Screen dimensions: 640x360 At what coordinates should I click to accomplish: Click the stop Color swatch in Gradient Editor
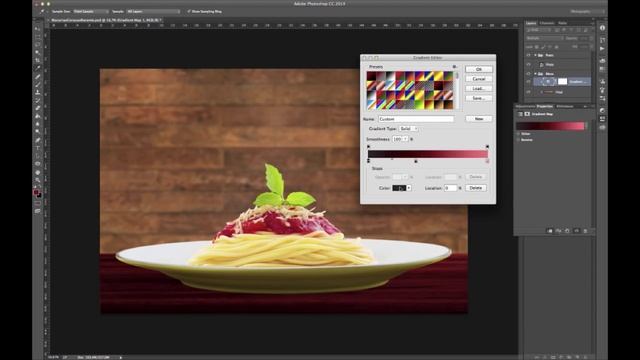[x=399, y=188]
